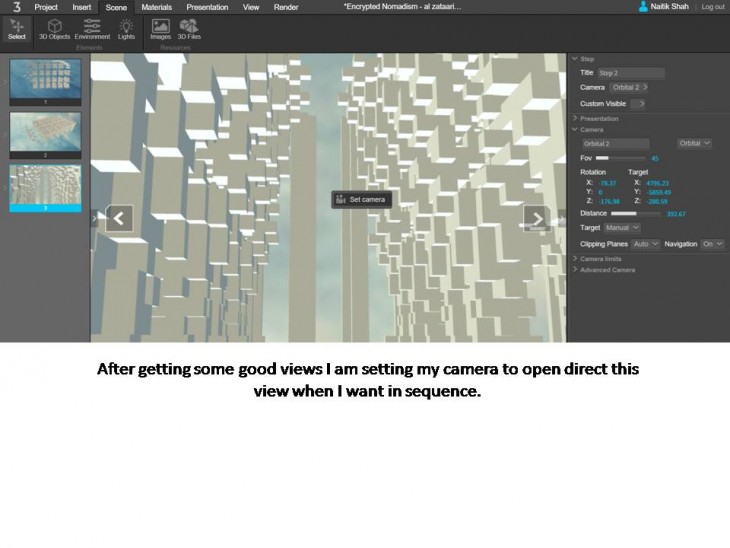Go to next view with right arrow
The height and width of the screenshot is (548, 730).
pos(536,218)
